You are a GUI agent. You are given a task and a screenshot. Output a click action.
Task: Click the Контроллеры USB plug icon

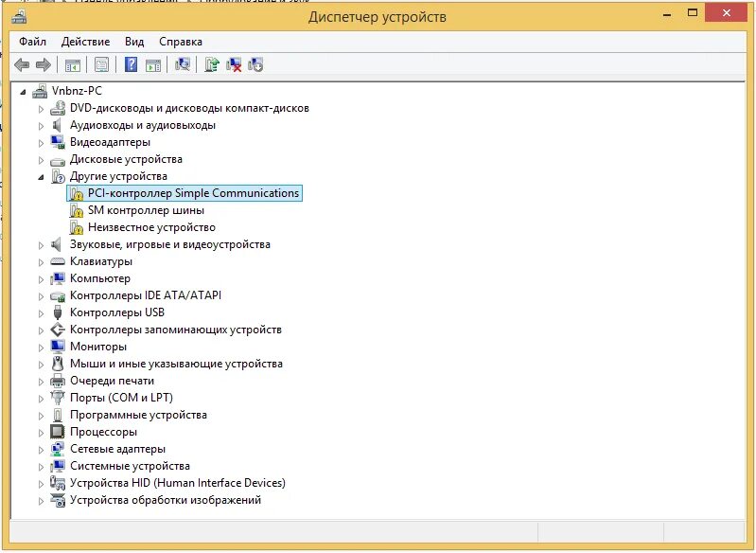58,312
